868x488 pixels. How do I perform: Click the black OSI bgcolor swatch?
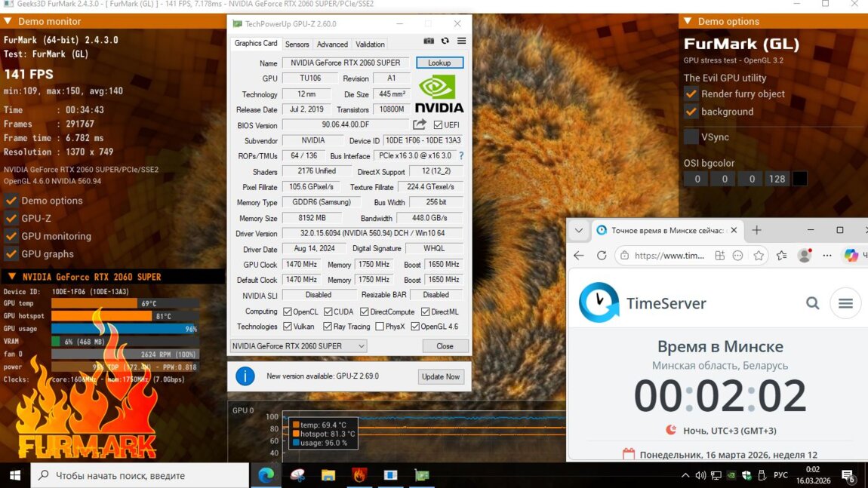click(x=800, y=179)
